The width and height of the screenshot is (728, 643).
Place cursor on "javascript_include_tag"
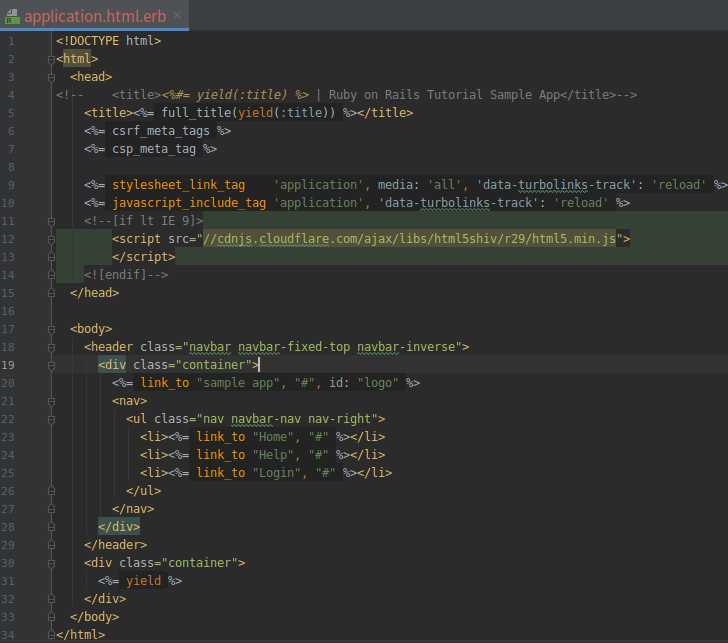coord(189,203)
